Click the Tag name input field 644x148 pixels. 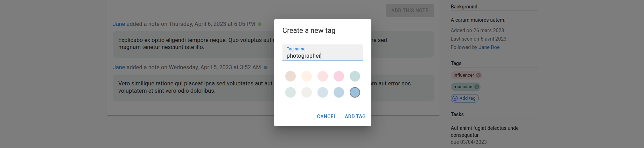[x=322, y=56]
